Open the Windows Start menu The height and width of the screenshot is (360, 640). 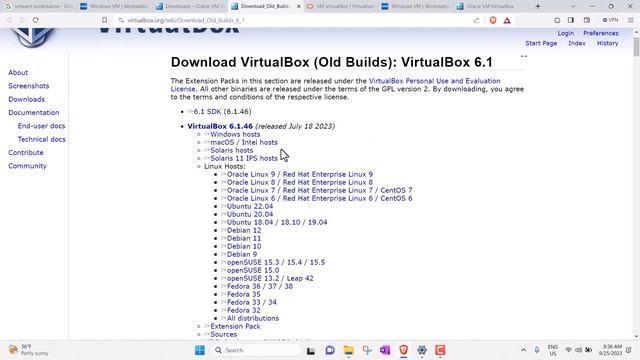(x=200, y=350)
